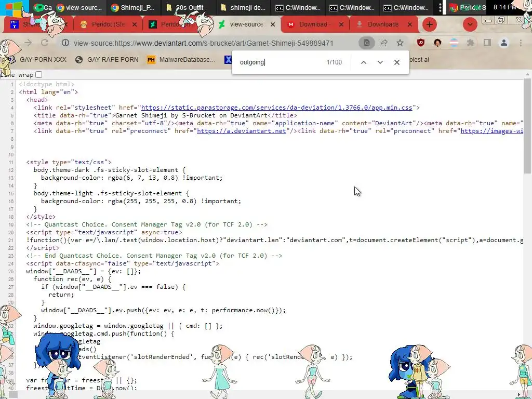
Task: Click the 'function rec(ev, e) {' line
Action: (72, 279)
